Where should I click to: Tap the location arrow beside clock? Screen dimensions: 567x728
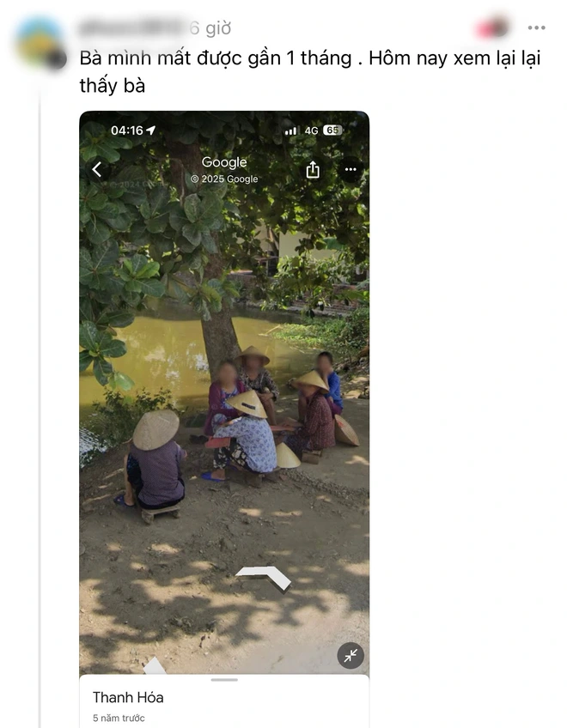pos(150,130)
